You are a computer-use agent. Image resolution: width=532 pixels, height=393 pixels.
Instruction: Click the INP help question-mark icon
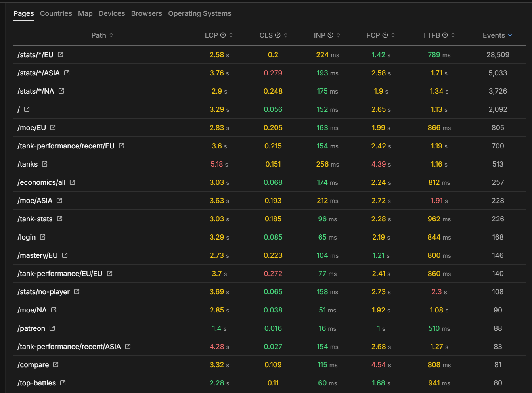(331, 35)
